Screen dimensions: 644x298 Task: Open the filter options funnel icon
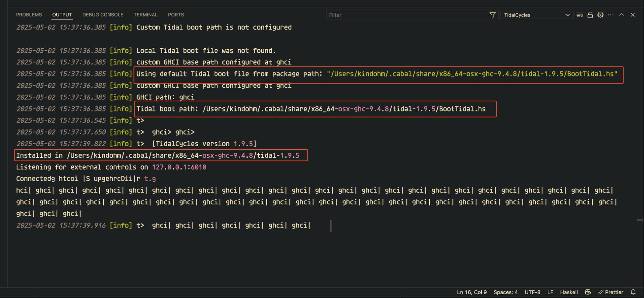point(492,15)
